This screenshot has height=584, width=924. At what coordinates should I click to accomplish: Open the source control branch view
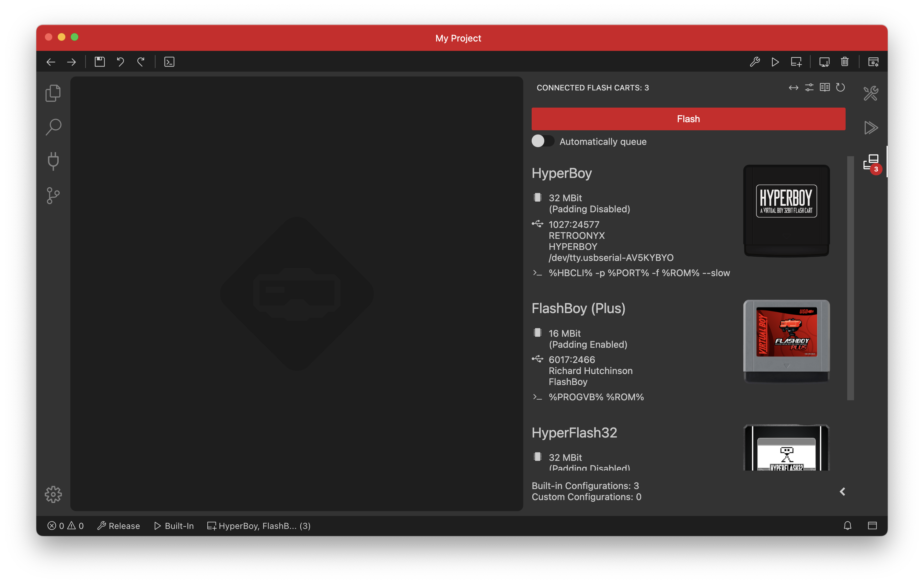tap(53, 195)
